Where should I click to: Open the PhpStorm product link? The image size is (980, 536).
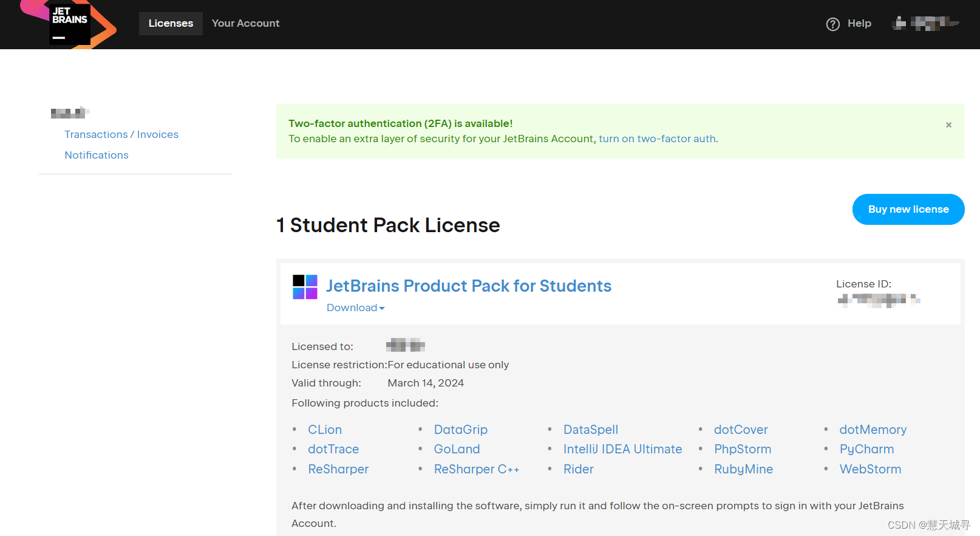[x=743, y=449]
